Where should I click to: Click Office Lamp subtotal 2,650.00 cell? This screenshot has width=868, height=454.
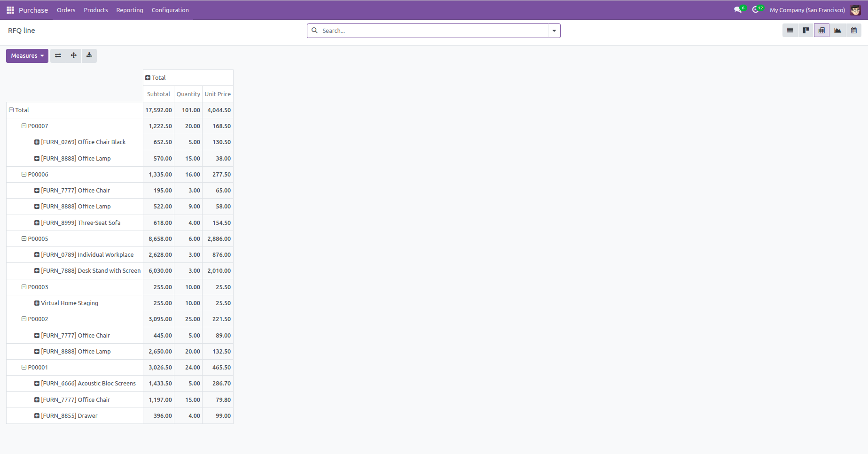[x=158, y=351]
